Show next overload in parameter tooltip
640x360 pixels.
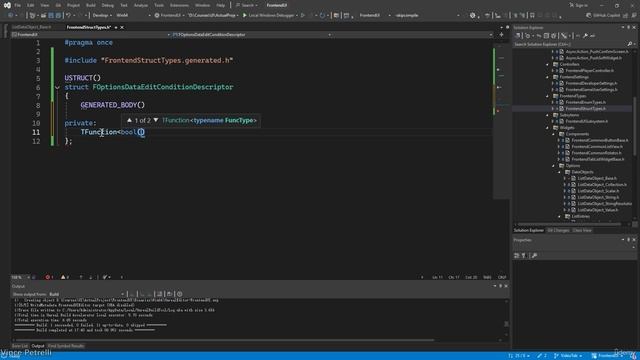pos(156,120)
